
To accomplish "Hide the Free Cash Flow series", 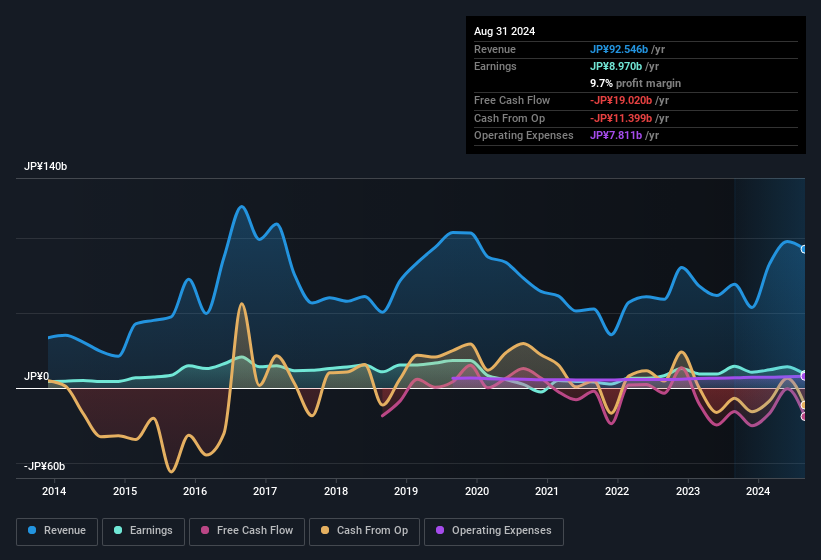I will (x=249, y=531).
